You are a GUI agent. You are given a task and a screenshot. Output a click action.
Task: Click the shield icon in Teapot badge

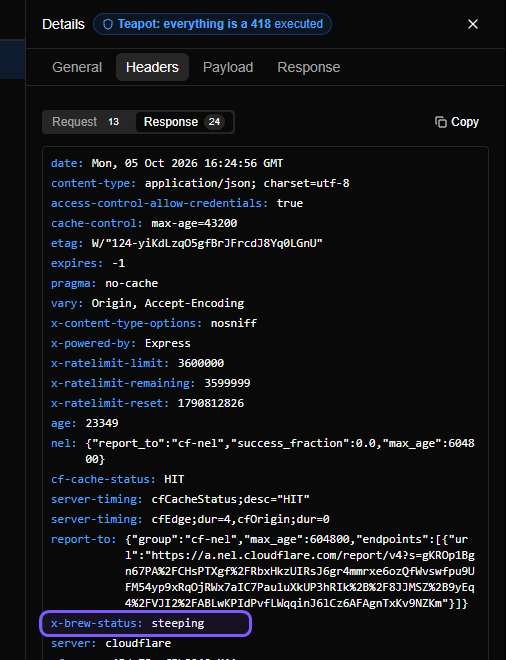[x=108, y=24]
